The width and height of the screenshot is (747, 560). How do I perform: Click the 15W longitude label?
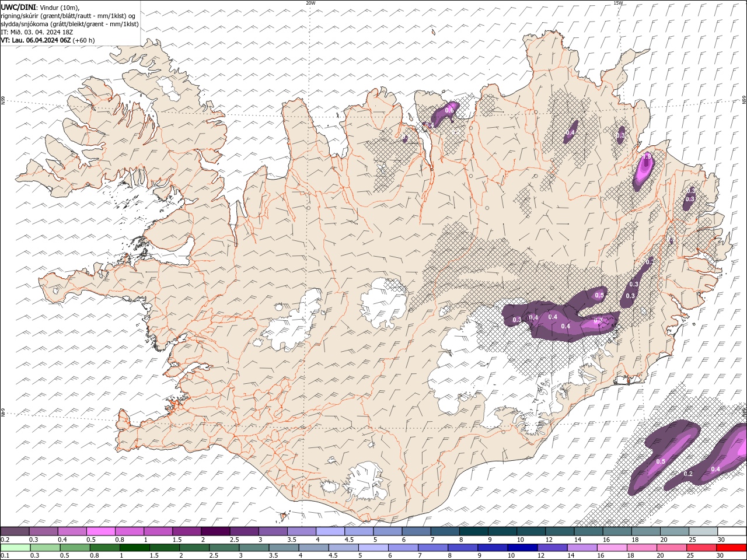click(618, 3)
